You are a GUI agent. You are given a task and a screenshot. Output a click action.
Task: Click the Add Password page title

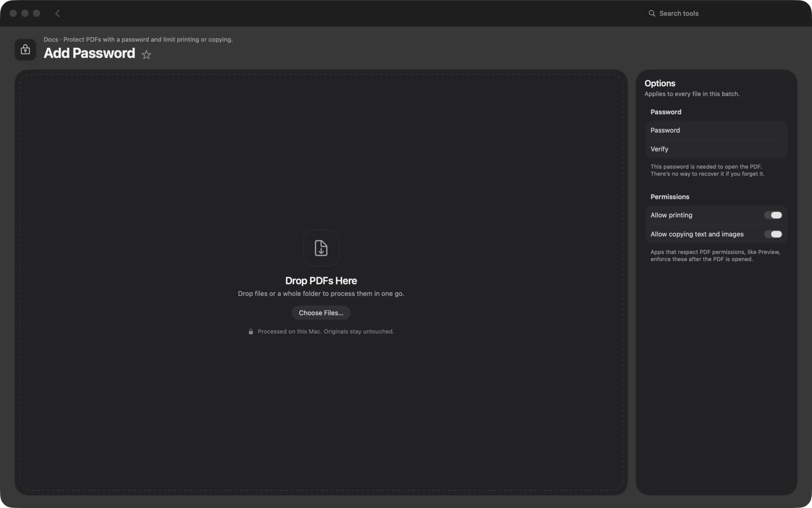click(89, 53)
